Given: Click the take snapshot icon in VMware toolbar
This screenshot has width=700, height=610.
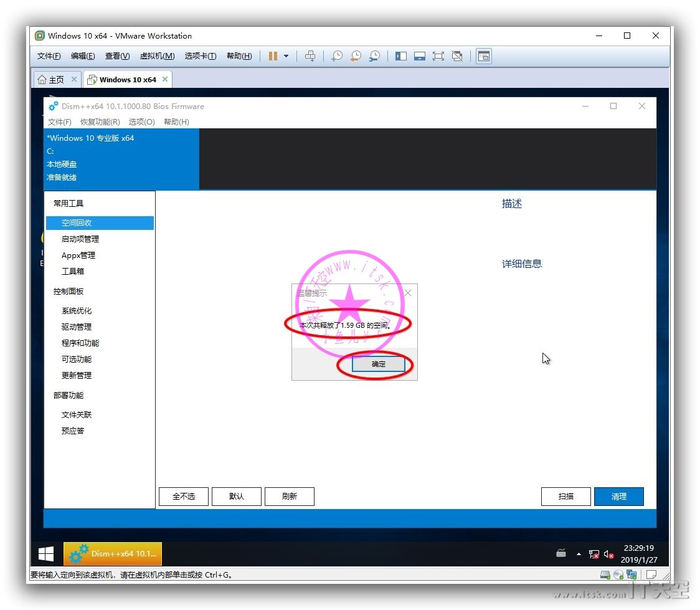Looking at the screenshot, I should coord(337,56).
